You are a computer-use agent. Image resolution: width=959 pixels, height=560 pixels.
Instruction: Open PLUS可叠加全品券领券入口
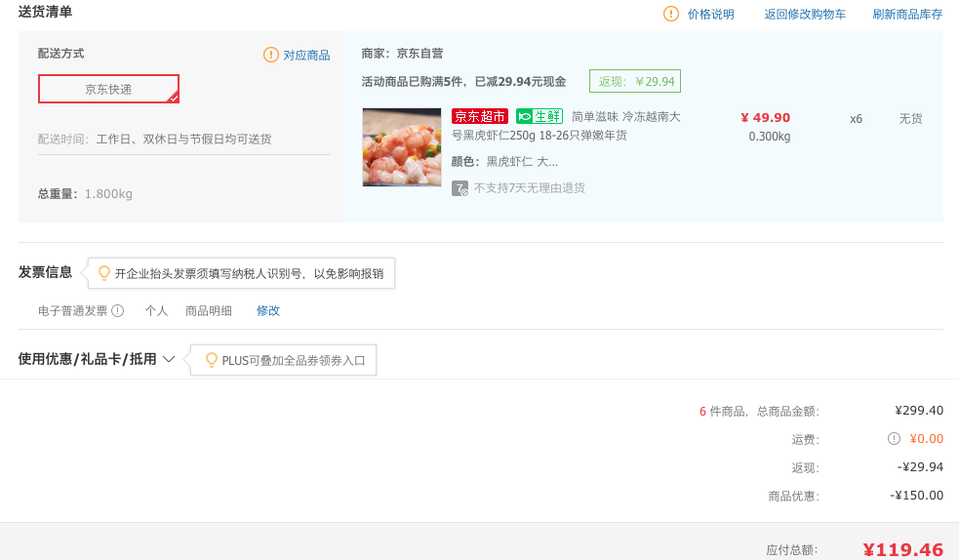pos(293,361)
